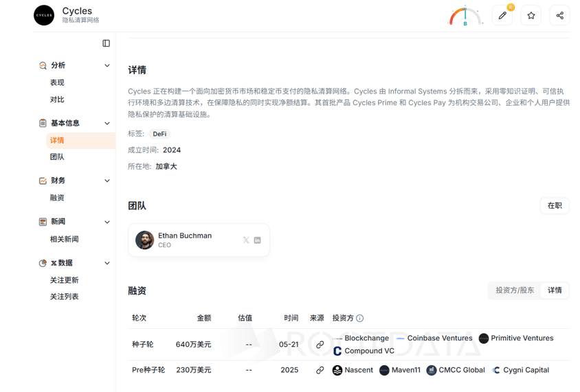Viewport: 580px width, 392px height.
Task: Open the Primitive Ventures investor link
Action: point(522,338)
